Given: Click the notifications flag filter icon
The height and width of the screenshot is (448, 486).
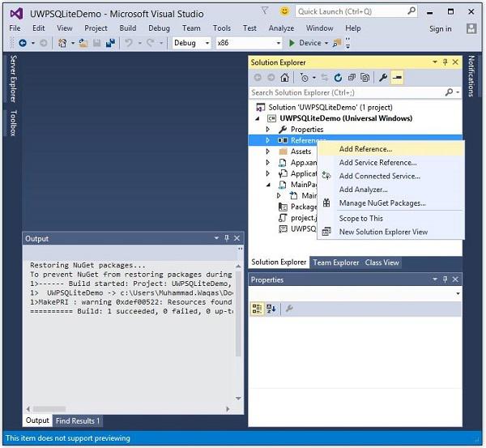Looking at the screenshot, I should [265, 11].
